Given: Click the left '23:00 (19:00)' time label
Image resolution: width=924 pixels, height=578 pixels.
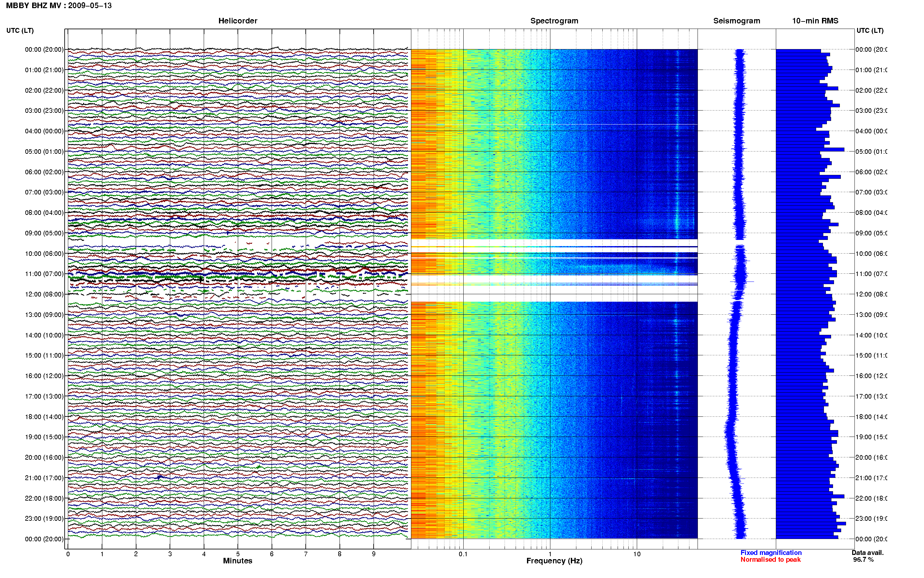Looking at the screenshot, I should coord(44,519).
